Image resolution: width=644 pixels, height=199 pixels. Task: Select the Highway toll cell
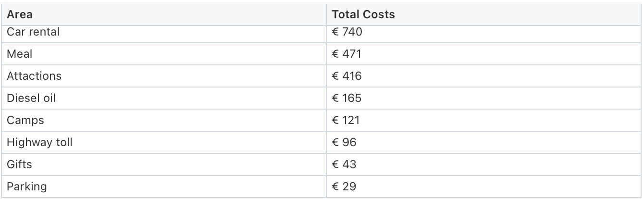click(x=163, y=142)
